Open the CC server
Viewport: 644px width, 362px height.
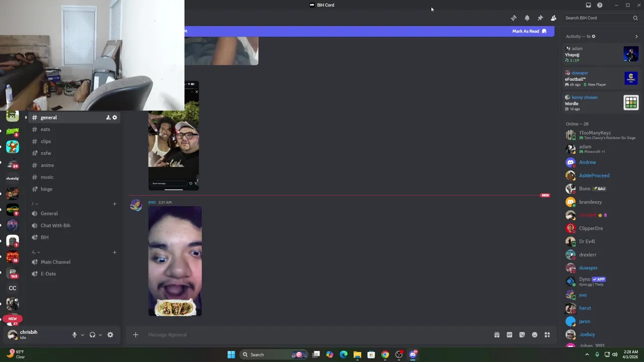pyautogui.click(x=13, y=288)
